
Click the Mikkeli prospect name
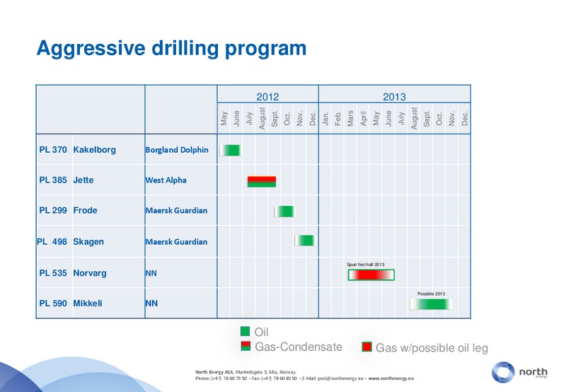tap(88, 304)
